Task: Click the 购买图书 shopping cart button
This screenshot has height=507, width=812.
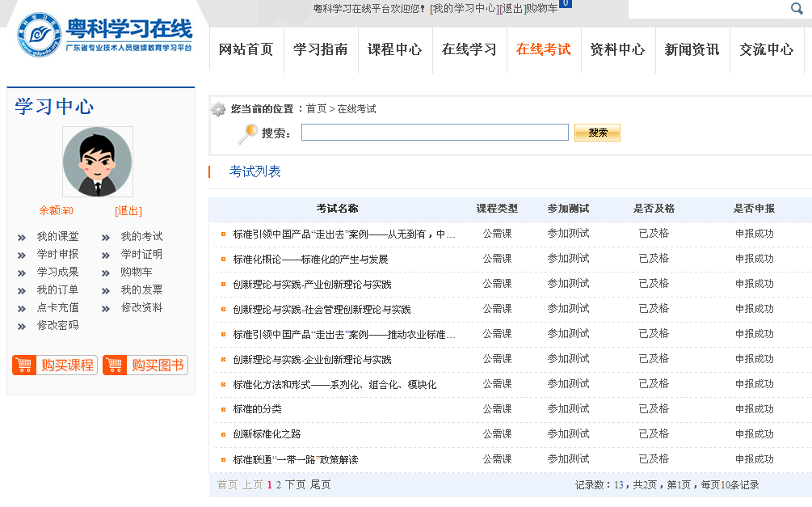Action: tap(145, 365)
